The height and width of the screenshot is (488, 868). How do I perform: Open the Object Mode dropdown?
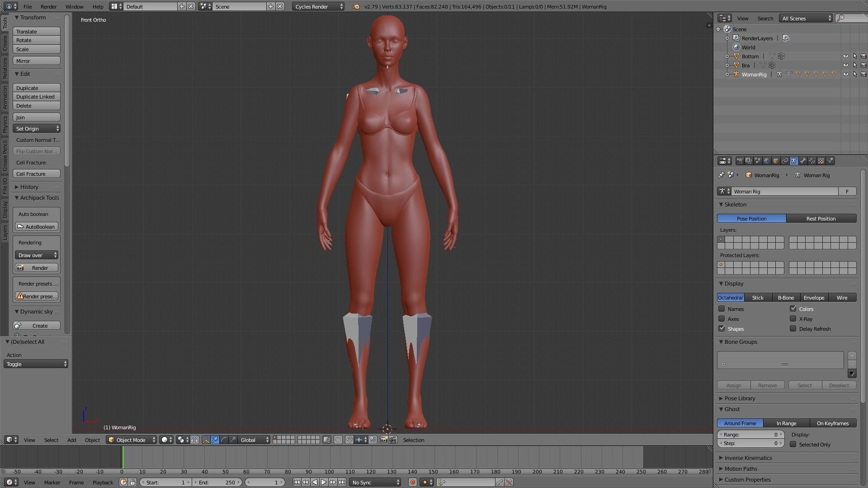point(132,440)
